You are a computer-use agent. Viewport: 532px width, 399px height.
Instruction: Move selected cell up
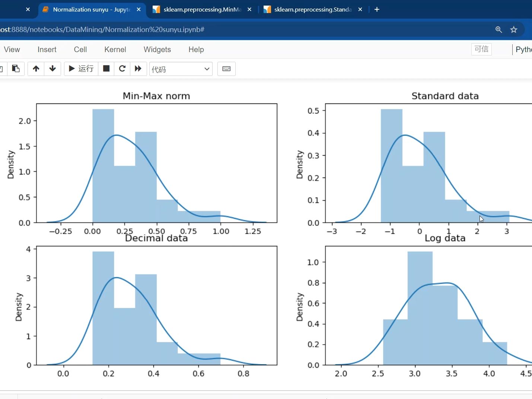36,68
